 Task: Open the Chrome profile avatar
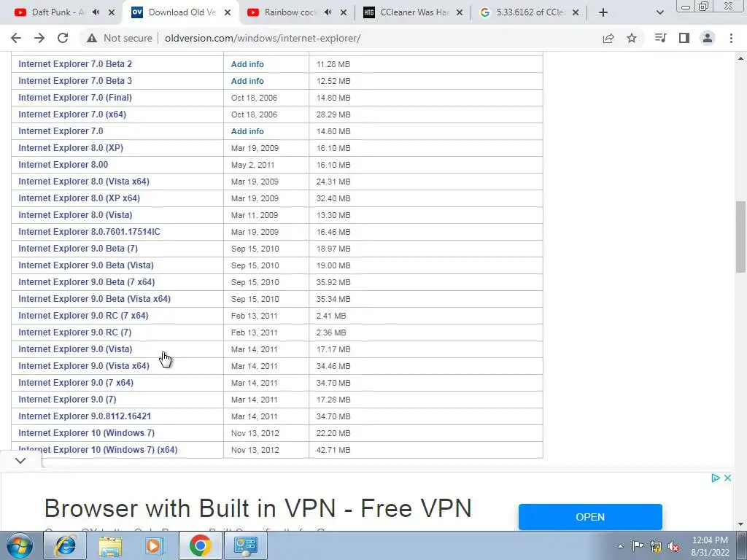pyautogui.click(x=708, y=38)
